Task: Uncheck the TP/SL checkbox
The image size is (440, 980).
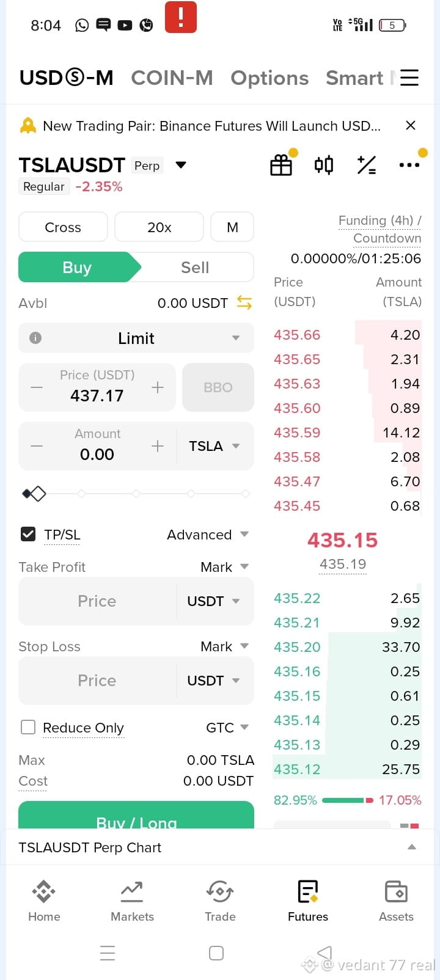Action: click(x=28, y=535)
